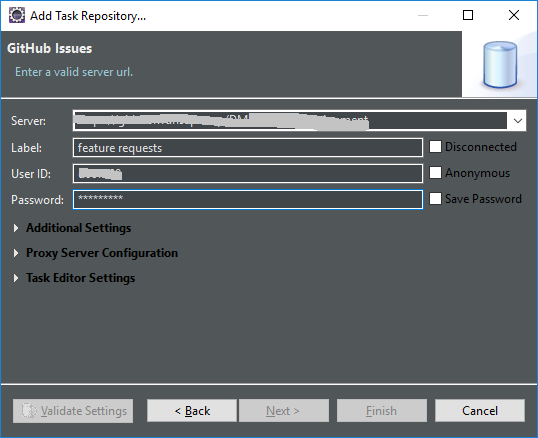The width and height of the screenshot is (538, 438).
Task: Click the repository database cylinder icon
Action: click(x=500, y=64)
